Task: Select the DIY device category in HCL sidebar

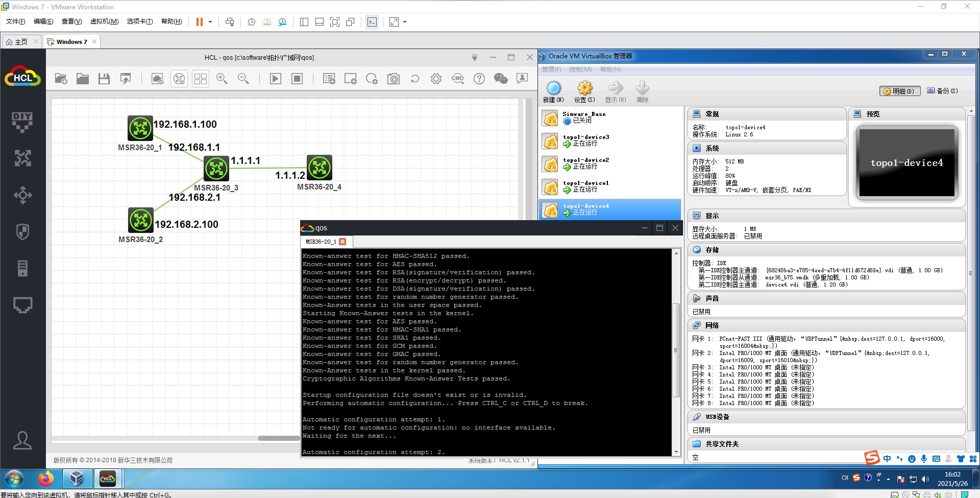Action: pyautogui.click(x=22, y=122)
